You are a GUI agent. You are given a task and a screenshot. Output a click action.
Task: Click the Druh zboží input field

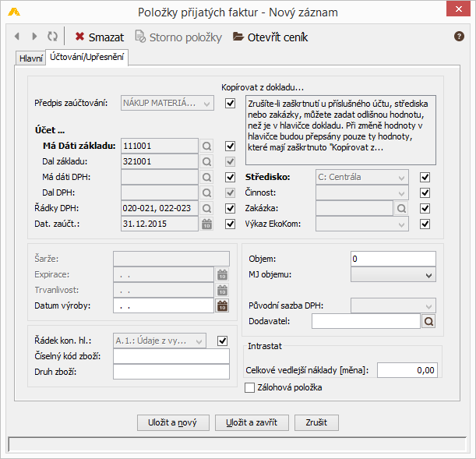point(171,372)
